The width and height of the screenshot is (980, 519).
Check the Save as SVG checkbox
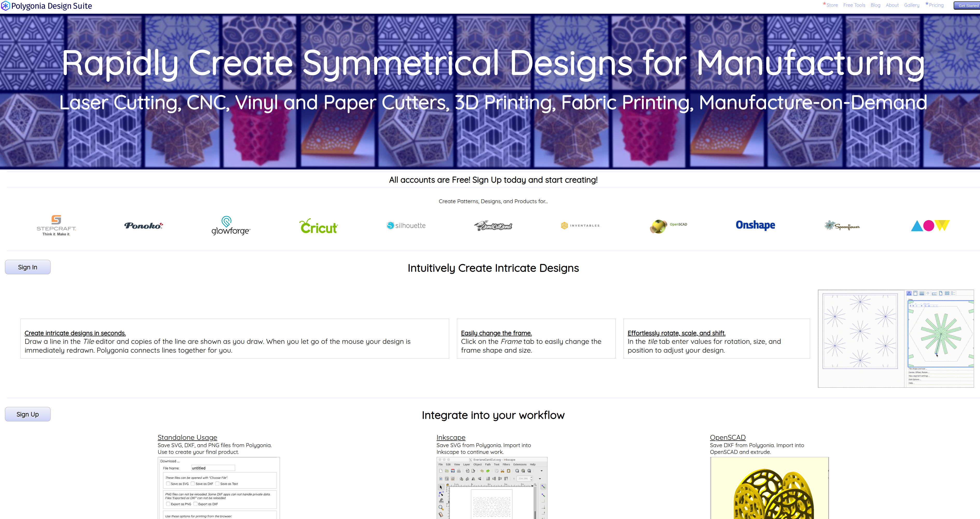(x=168, y=484)
